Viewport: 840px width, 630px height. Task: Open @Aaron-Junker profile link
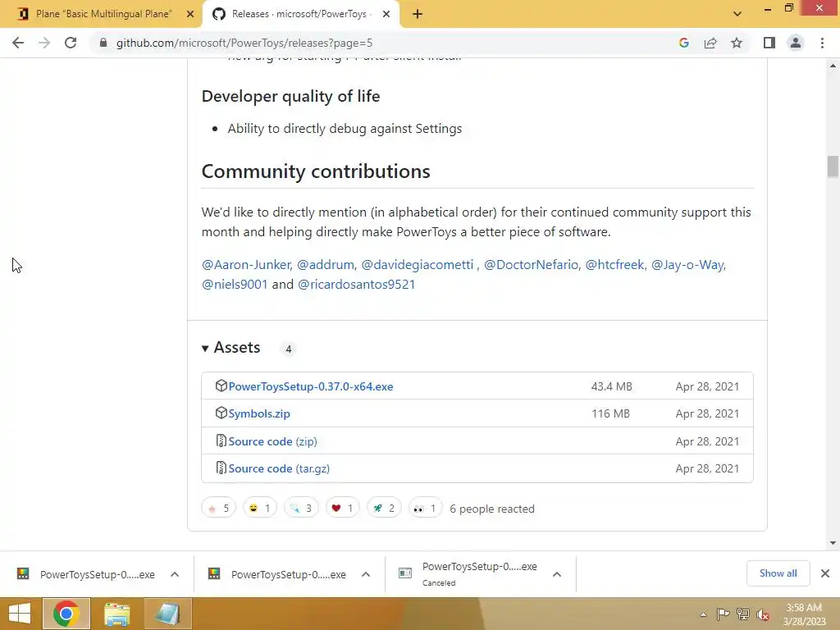(246, 265)
